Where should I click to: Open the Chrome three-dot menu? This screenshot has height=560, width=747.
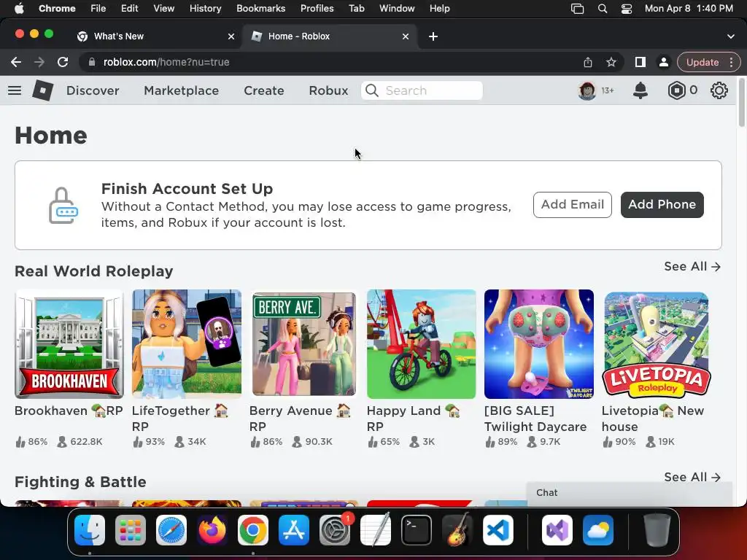pos(731,62)
